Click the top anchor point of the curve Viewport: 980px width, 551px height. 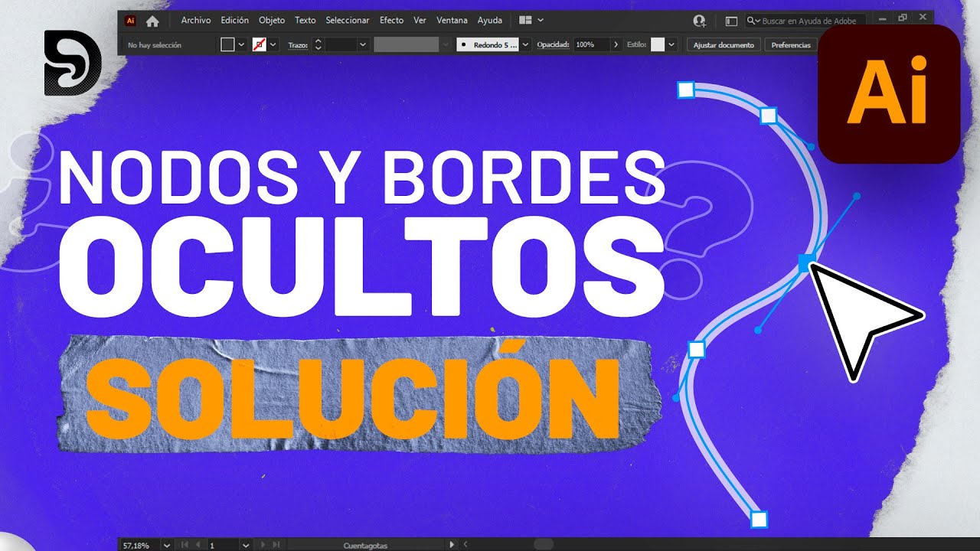(x=686, y=90)
